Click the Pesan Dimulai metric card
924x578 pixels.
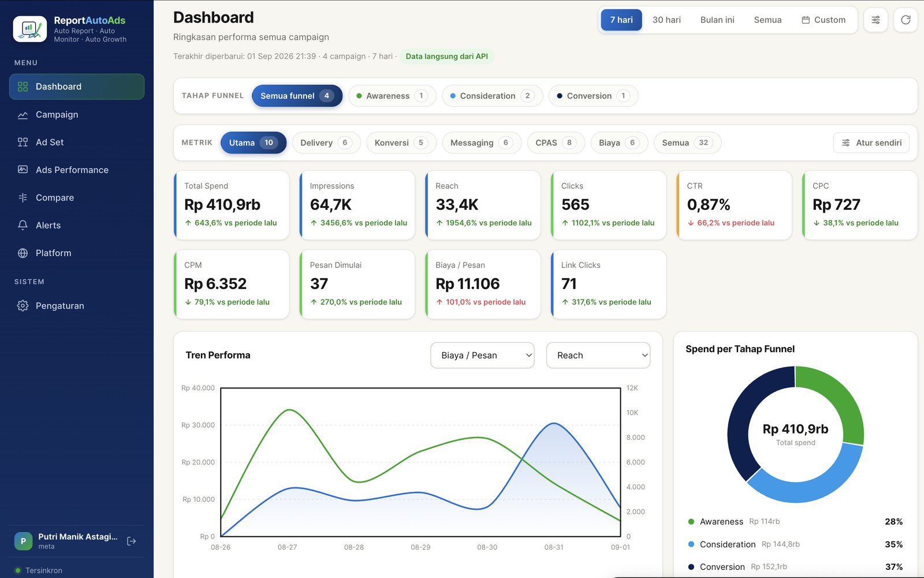pos(357,284)
